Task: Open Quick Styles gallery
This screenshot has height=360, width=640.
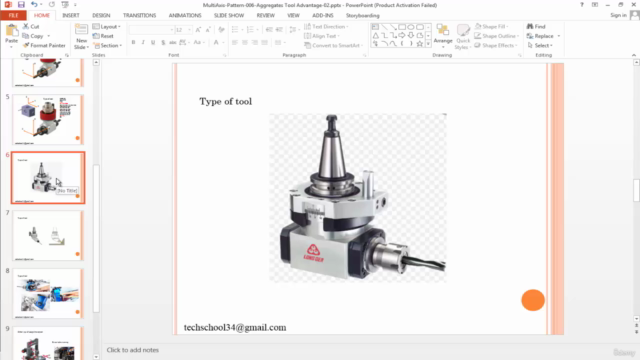Action: (463, 37)
